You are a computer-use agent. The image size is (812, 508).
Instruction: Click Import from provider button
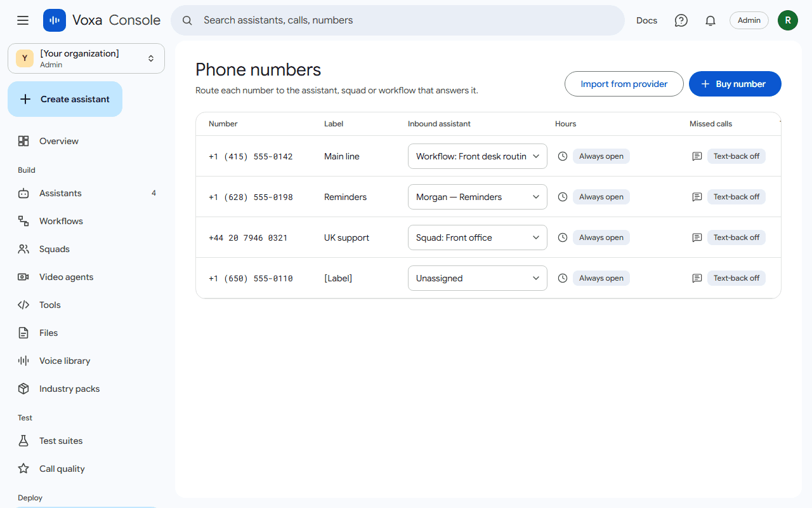pos(624,84)
